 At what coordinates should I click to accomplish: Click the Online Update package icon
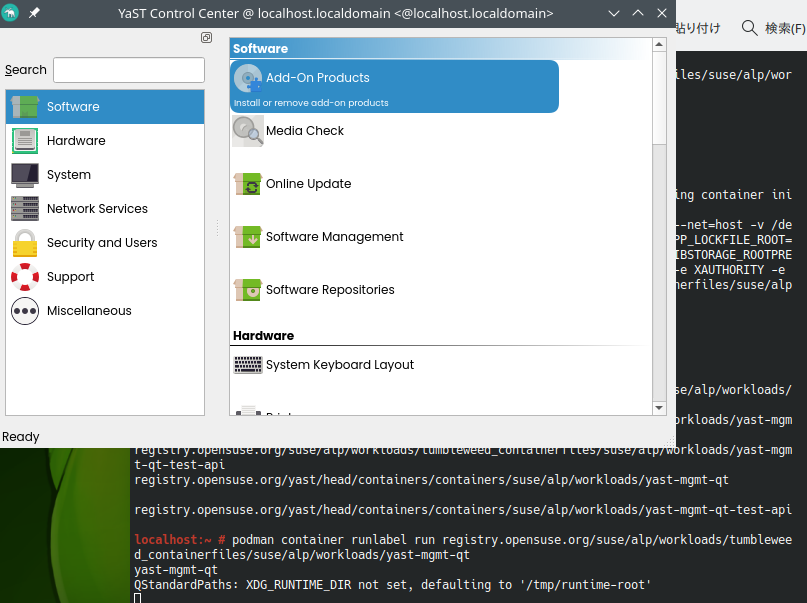click(248, 184)
